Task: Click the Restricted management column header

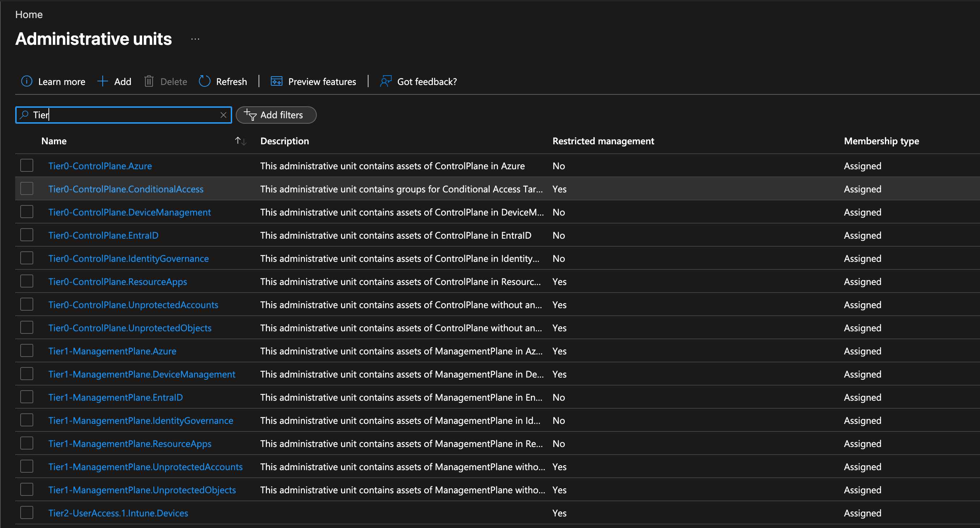Action: 604,141
